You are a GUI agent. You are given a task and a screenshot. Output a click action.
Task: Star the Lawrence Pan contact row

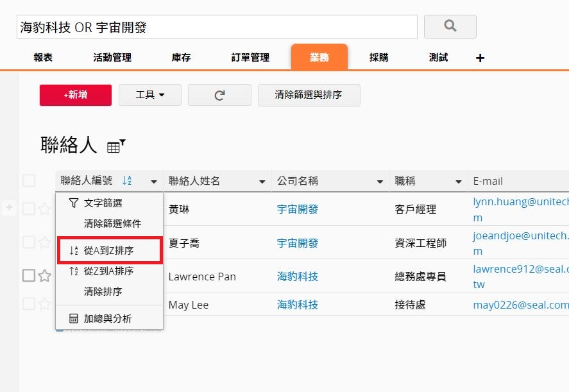point(44,276)
